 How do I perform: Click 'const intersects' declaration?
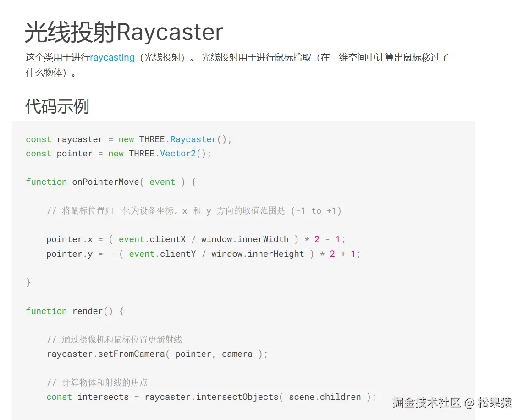click(88, 397)
